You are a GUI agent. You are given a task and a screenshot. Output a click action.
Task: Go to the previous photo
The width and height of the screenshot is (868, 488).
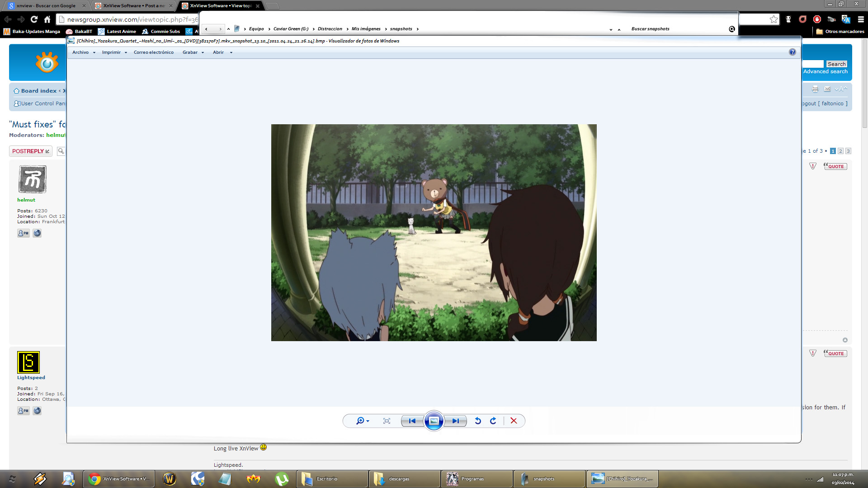point(412,421)
